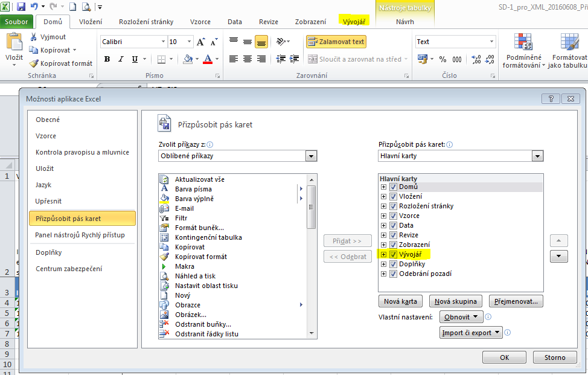The height and width of the screenshot is (375, 588).
Task: Expand the Domů node in tab tree
Action: click(x=383, y=187)
